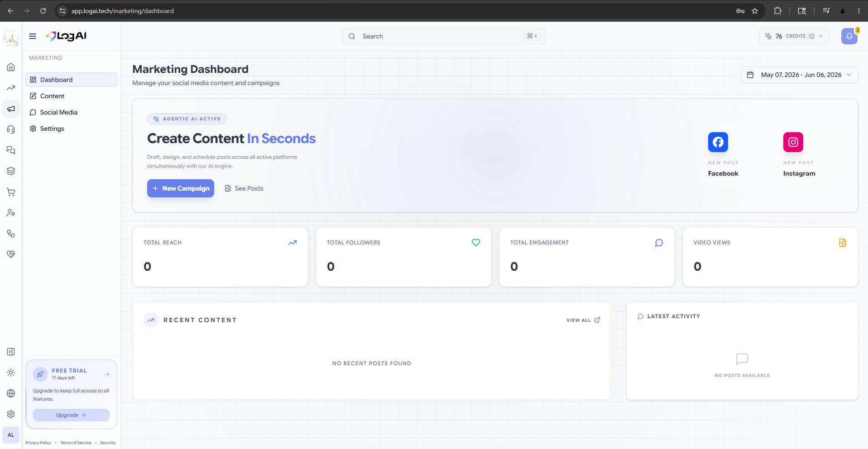Toggle the hamburger menu icon

point(33,36)
